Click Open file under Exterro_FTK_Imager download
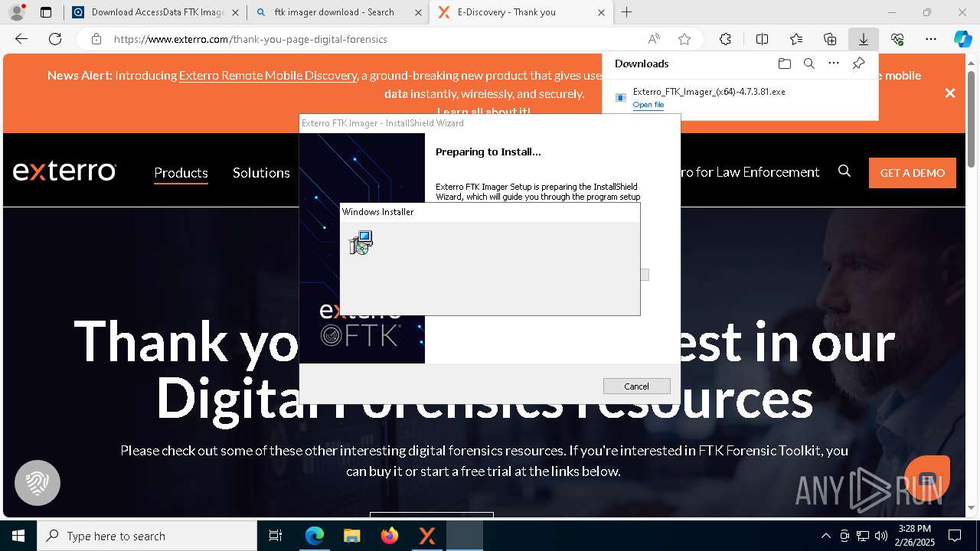 [x=648, y=105]
